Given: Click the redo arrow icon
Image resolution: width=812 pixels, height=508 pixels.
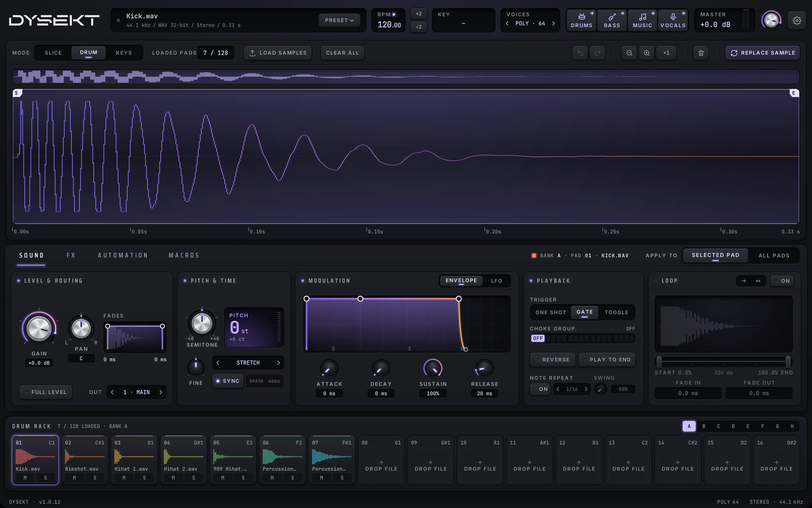Looking at the screenshot, I should point(598,53).
